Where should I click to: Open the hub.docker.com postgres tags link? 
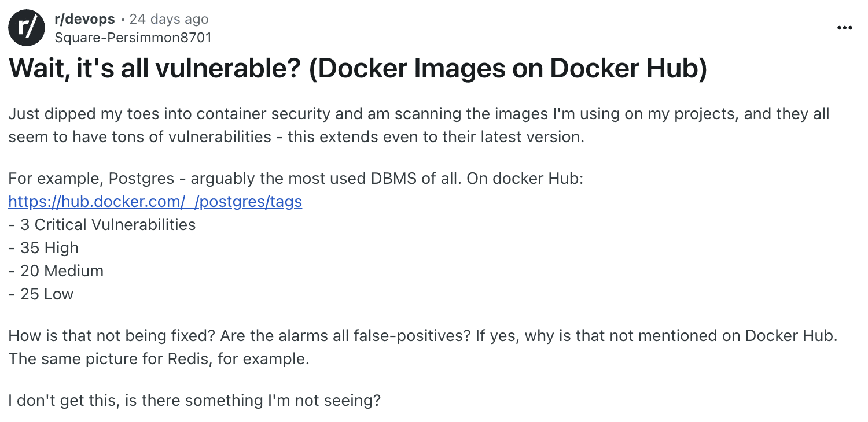(155, 202)
